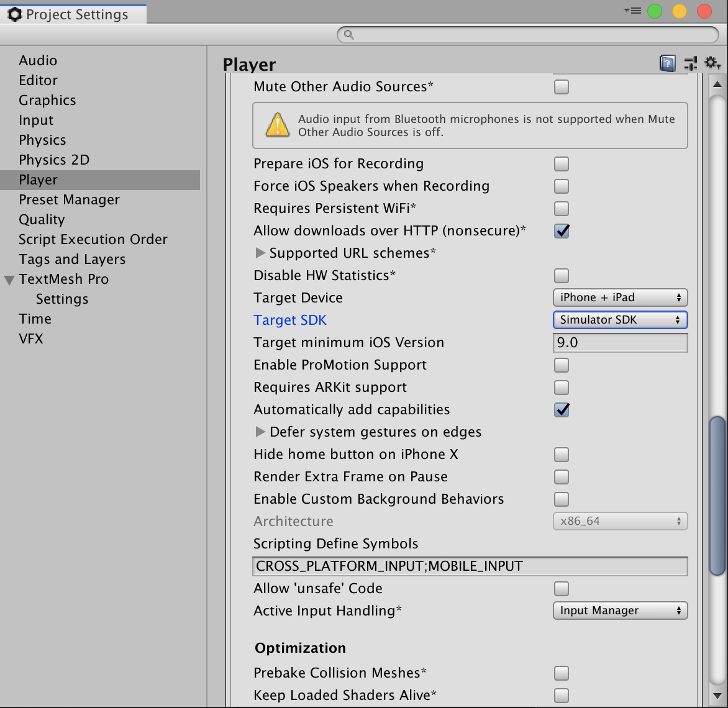Open the Active Input Handling selector
The image size is (728, 708).
619,610
